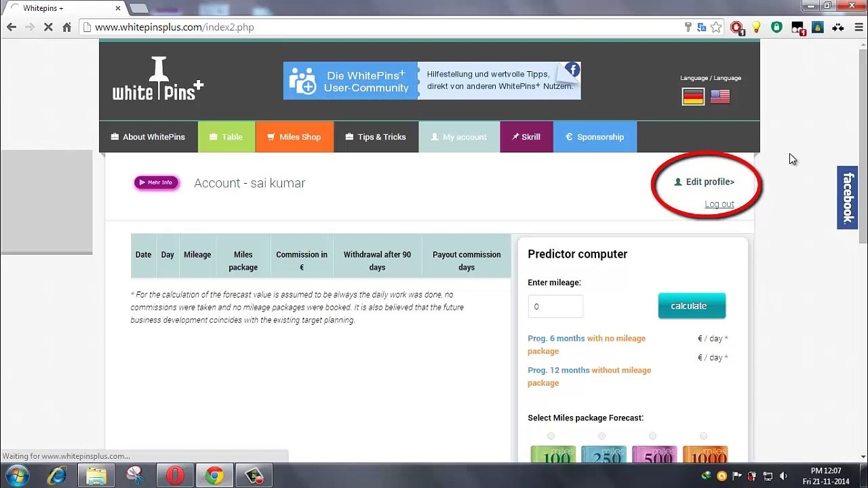Click the Date column header
This screenshot has width=868, height=488.
tap(143, 255)
